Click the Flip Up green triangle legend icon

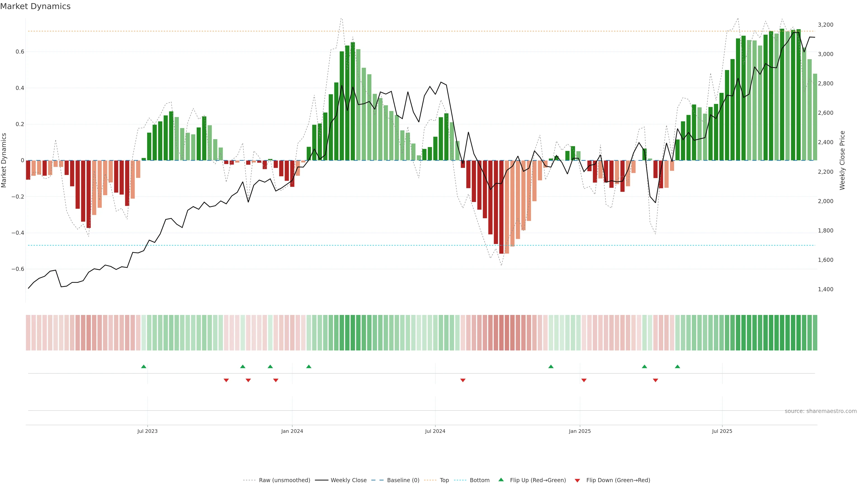[x=501, y=480]
